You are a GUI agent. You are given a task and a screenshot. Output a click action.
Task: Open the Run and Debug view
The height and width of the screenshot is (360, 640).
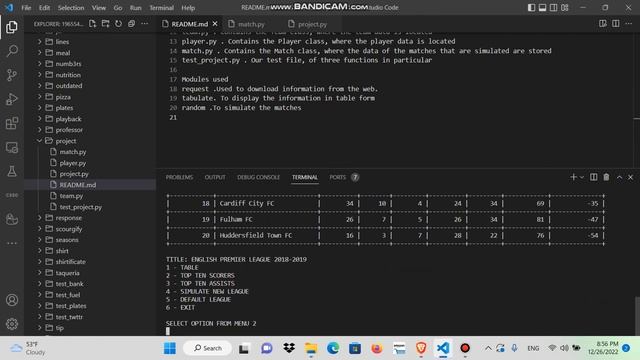tap(12, 99)
